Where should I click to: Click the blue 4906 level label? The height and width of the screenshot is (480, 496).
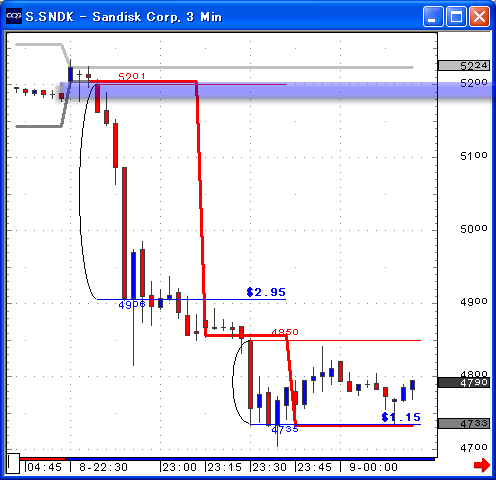pyautogui.click(x=132, y=304)
